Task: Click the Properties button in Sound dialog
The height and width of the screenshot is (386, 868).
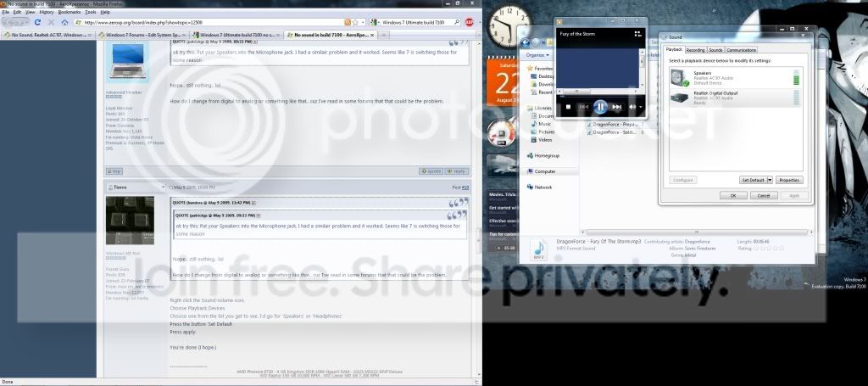Action: [x=789, y=180]
